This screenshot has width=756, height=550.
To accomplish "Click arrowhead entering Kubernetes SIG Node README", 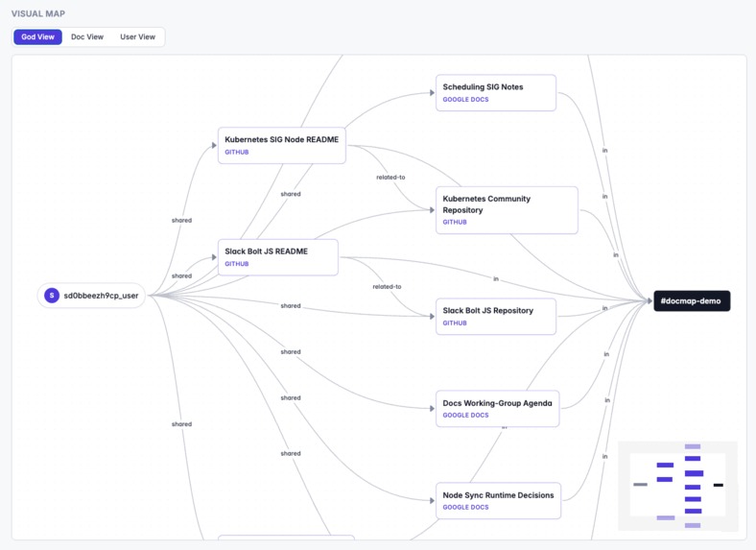I will pyautogui.click(x=214, y=145).
